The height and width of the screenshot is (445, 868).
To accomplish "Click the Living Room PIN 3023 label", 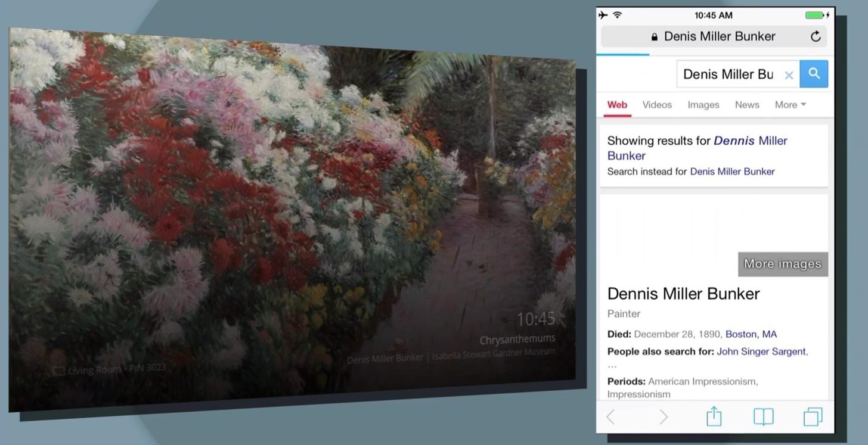I will [117, 370].
